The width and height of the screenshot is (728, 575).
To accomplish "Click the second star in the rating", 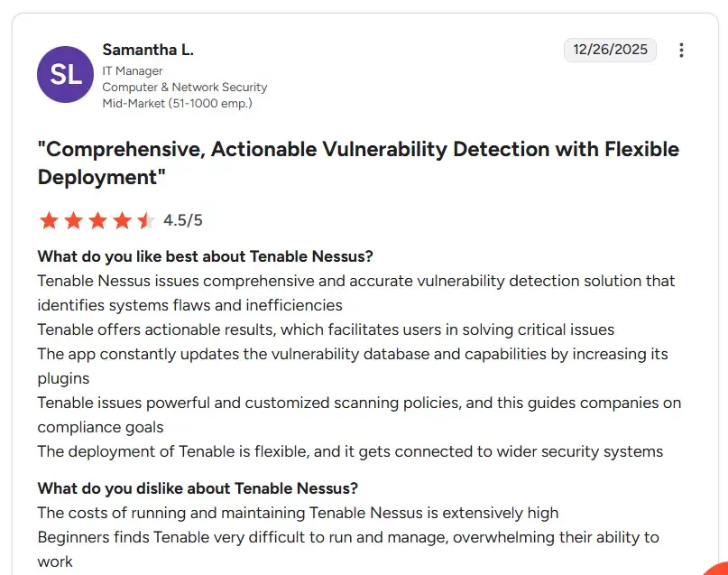I will [x=74, y=219].
